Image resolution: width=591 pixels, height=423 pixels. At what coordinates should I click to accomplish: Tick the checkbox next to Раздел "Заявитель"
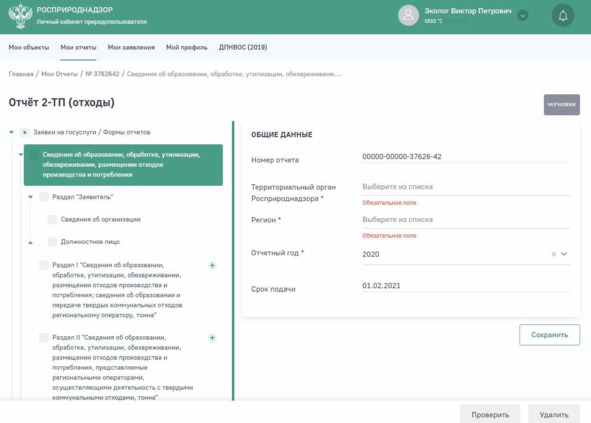[44, 197]
